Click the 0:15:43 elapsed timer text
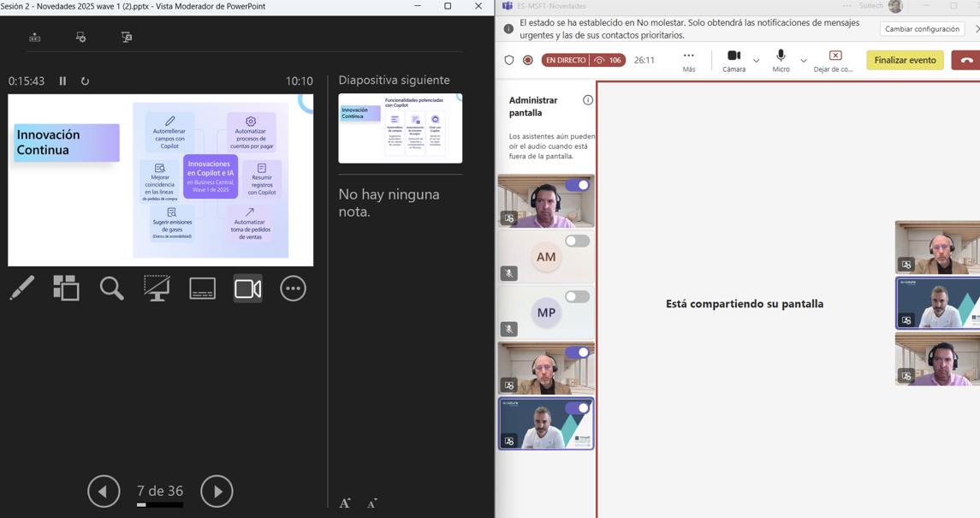Viewport: 980px width, 518px height. tap(27, 81)
